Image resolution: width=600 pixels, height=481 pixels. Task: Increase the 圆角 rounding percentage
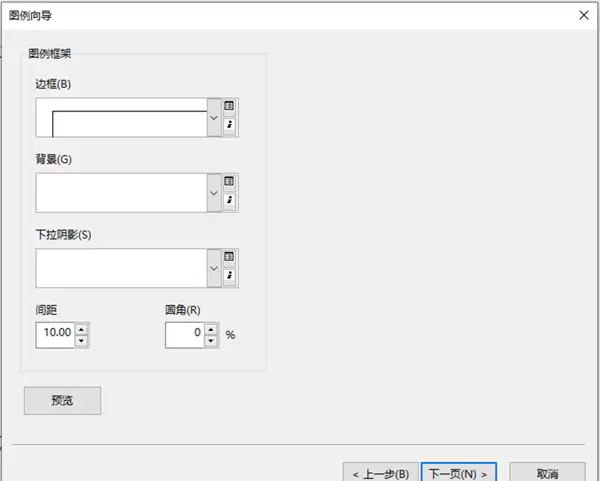210,328
